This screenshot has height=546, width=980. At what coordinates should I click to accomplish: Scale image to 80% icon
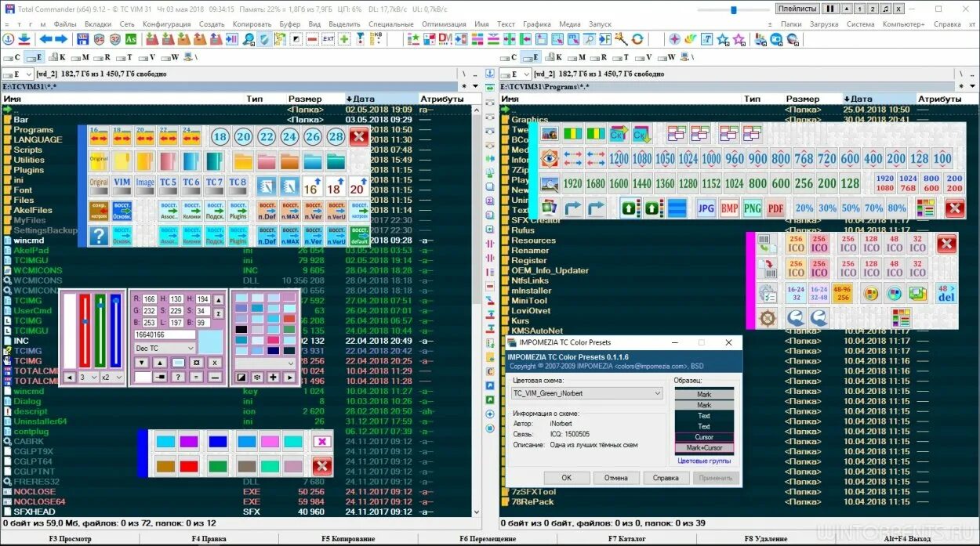(x=897, y=208)
